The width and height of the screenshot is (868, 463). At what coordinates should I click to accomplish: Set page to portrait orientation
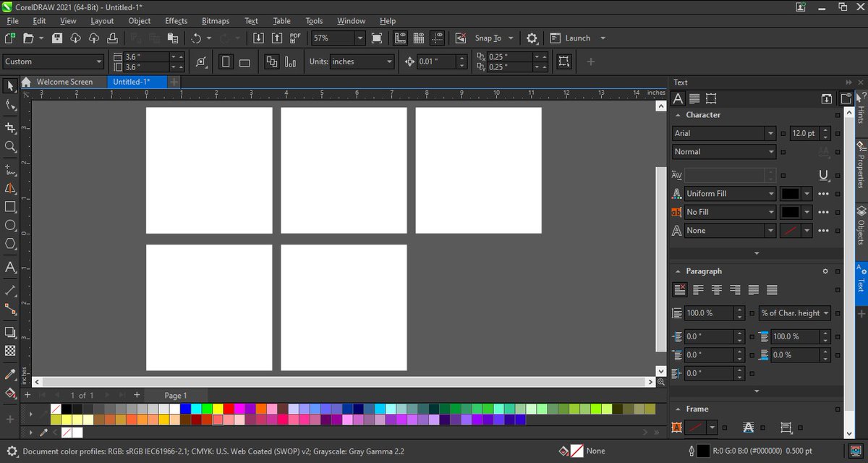pos(226,61)
